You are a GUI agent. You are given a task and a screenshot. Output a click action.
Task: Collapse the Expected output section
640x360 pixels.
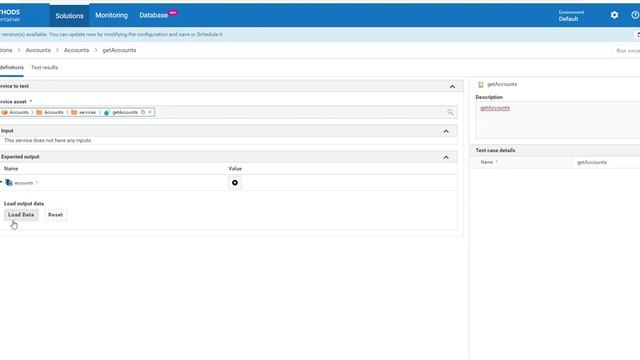click(x=446, y=158)
